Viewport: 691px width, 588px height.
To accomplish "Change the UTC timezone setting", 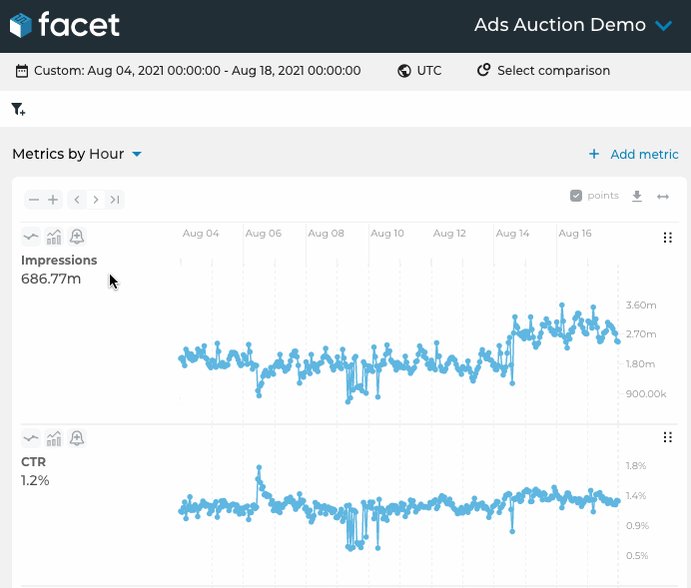I will (419, 71).
